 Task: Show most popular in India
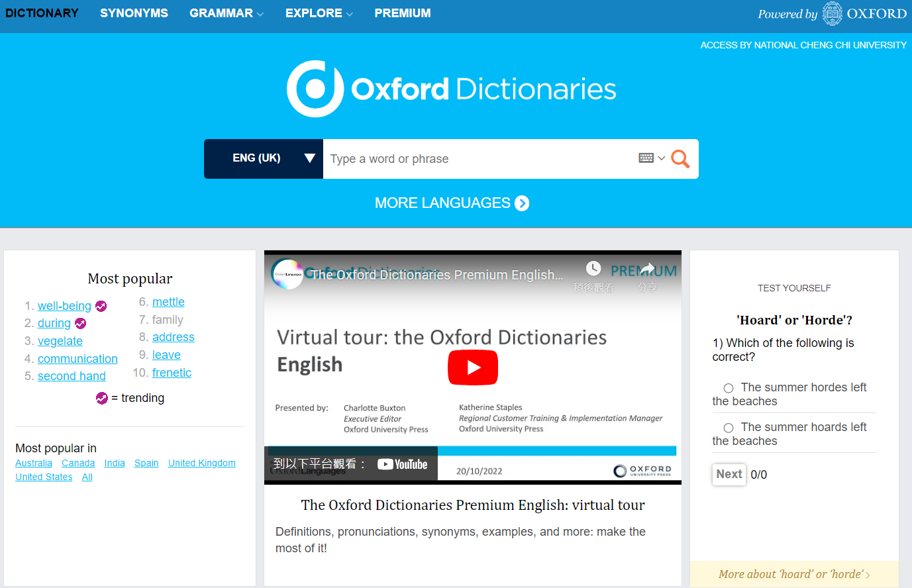pos(115,463)
